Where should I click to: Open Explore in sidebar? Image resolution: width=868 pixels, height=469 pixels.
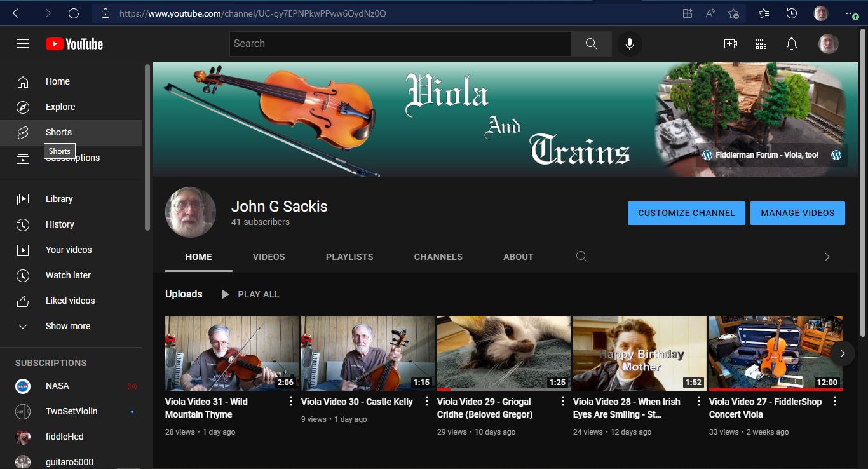coord(71,107)
